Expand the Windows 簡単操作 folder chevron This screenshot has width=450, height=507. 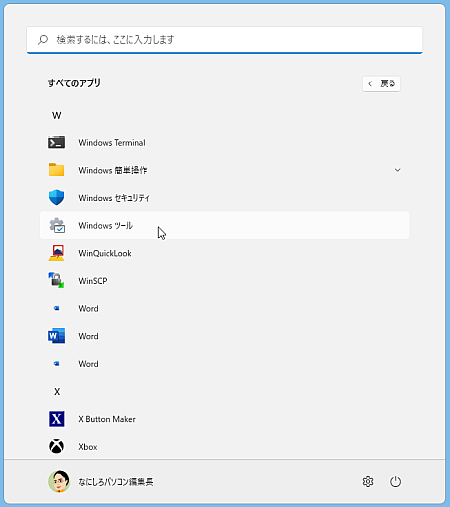tap(397, 170)
